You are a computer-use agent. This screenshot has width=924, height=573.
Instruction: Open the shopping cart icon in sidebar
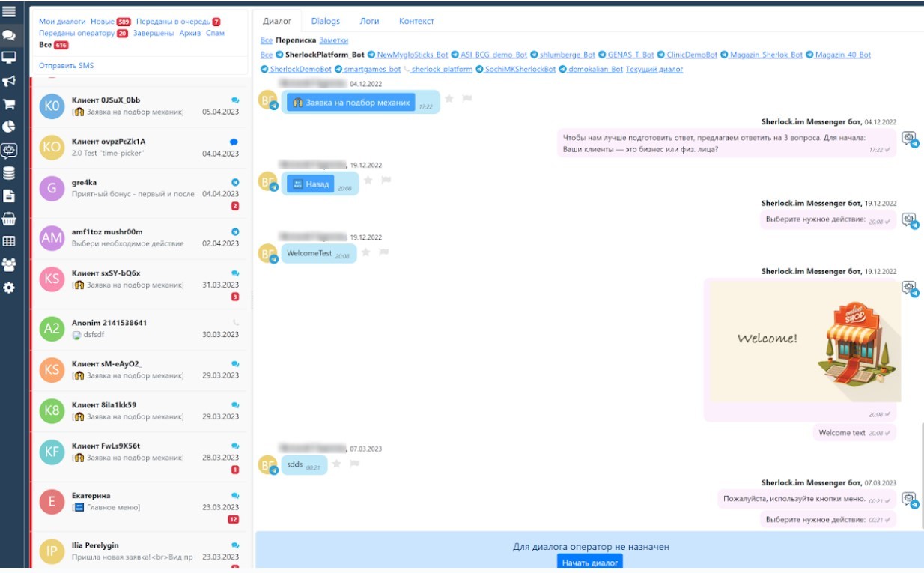click(10, 104)
